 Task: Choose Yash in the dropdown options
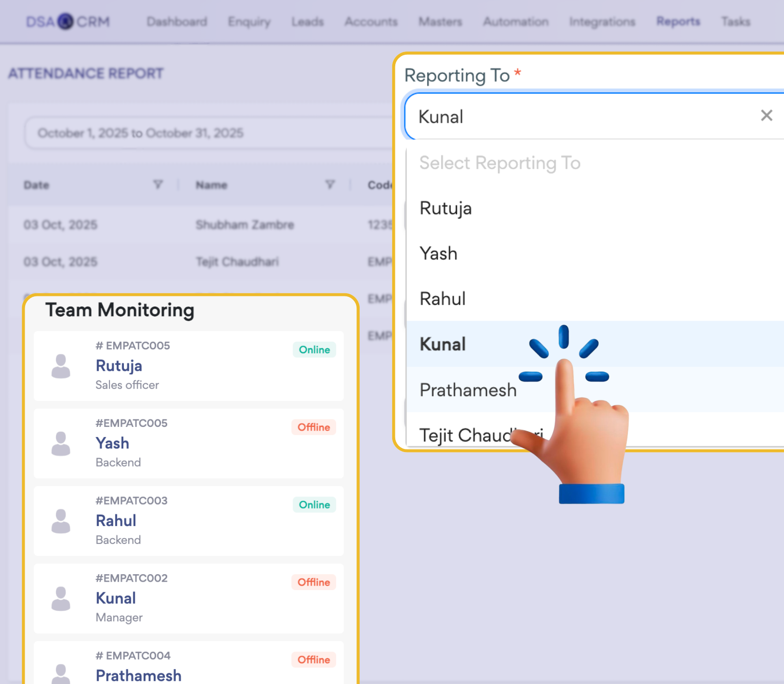pyautogui.click(x=438, y=254)
